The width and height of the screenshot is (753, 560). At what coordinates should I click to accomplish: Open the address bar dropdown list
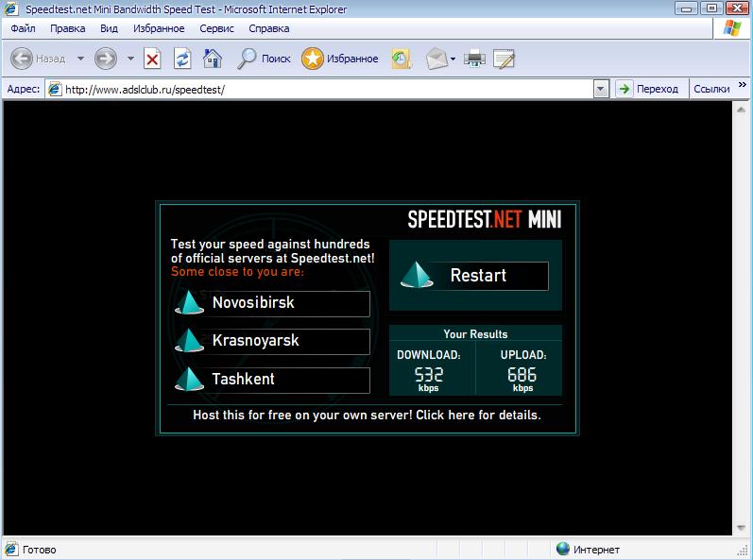(x=601, y=89)
